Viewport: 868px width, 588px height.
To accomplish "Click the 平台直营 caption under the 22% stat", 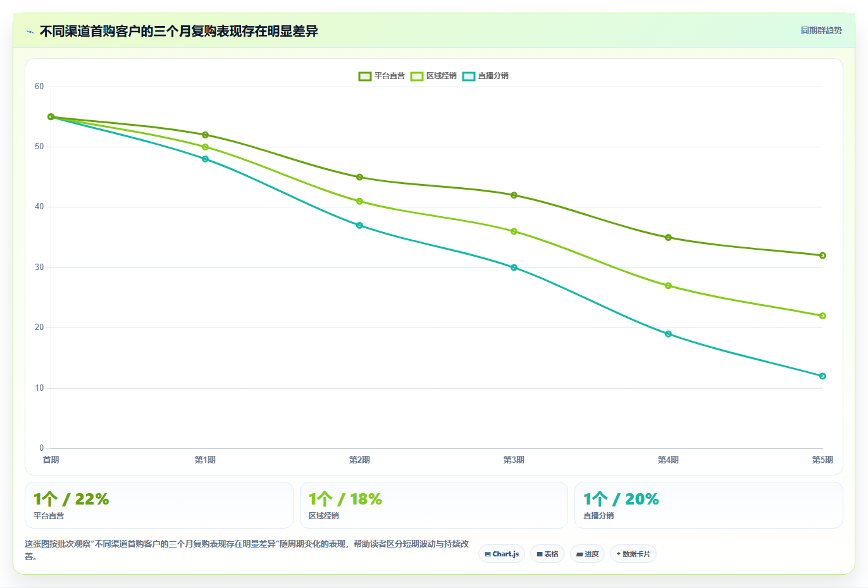I will click(x=49, y=516).
